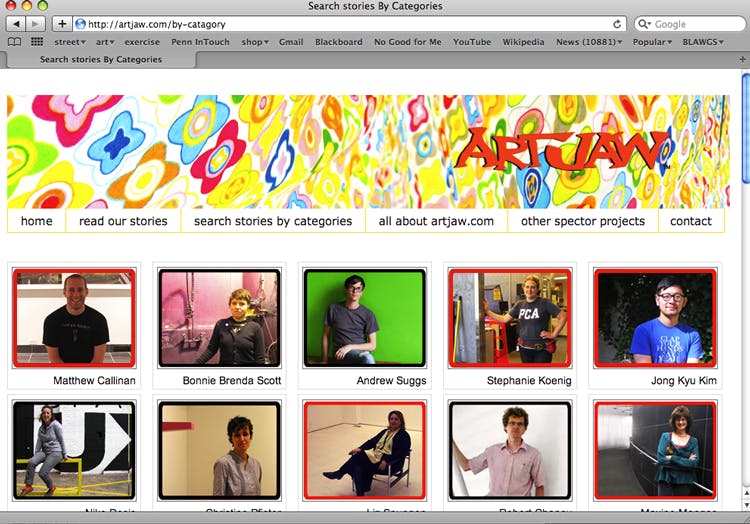
Task: Click the browser back arrow button
Action: 16,23
